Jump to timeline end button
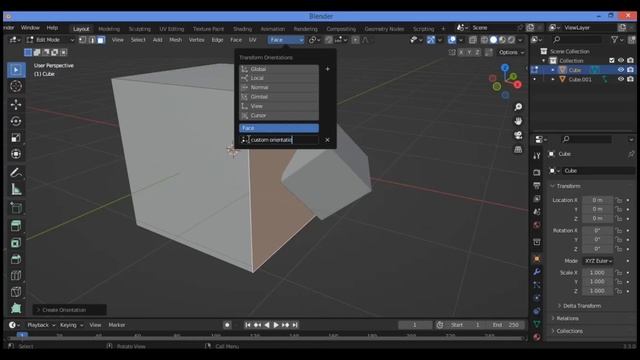640x360 pixels. tap(295, 325)
